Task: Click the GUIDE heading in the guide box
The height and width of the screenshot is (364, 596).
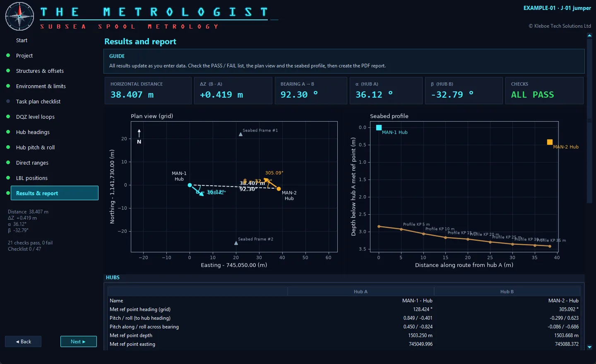Action: [117, 56]
